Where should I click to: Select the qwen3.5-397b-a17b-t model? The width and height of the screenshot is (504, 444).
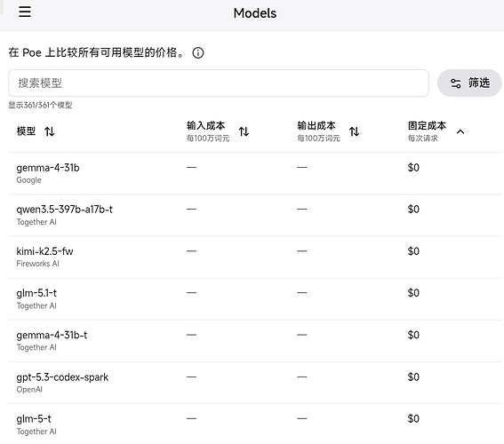65,210
